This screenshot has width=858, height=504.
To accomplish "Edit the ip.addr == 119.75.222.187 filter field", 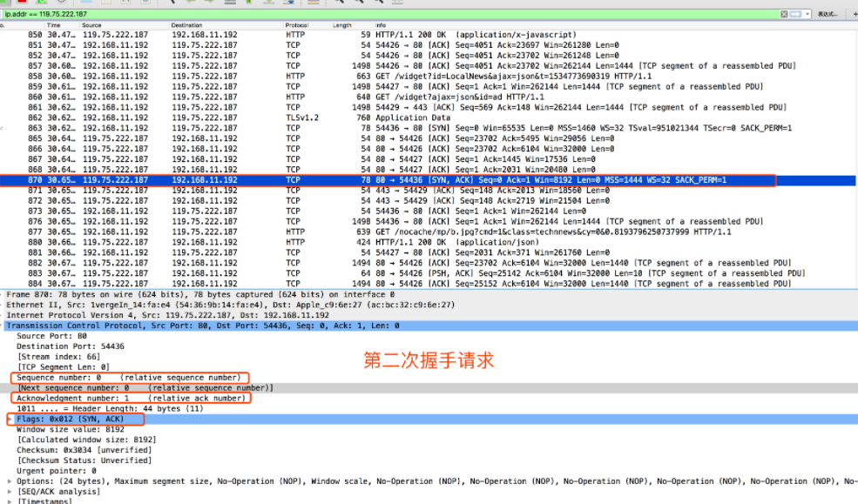I will tap(389, 14).
